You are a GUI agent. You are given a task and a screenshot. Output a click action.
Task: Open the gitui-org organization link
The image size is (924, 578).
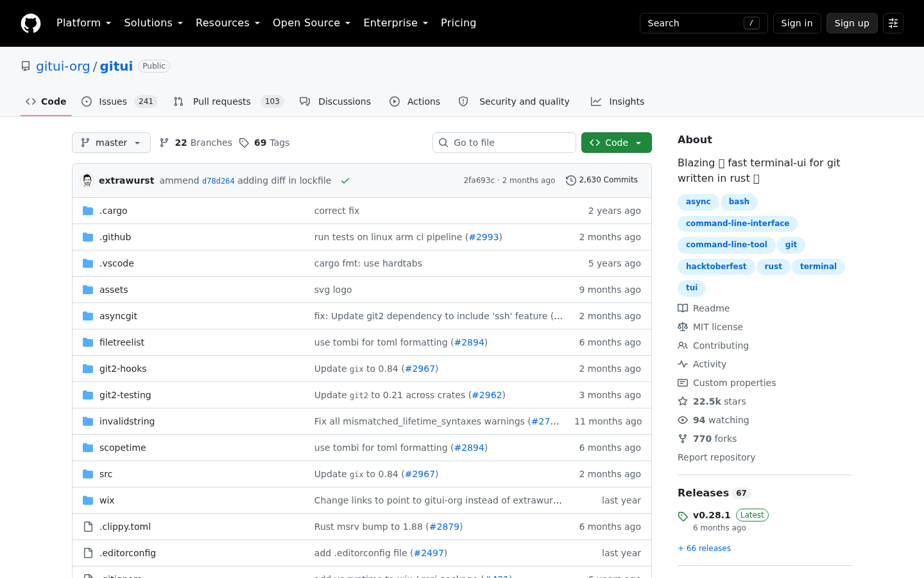click(63, 66)
